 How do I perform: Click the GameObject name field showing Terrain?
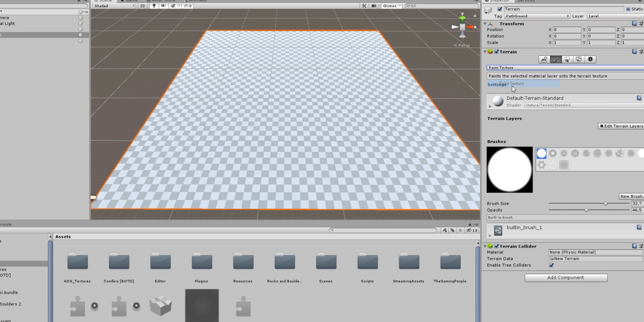(564, 9)
